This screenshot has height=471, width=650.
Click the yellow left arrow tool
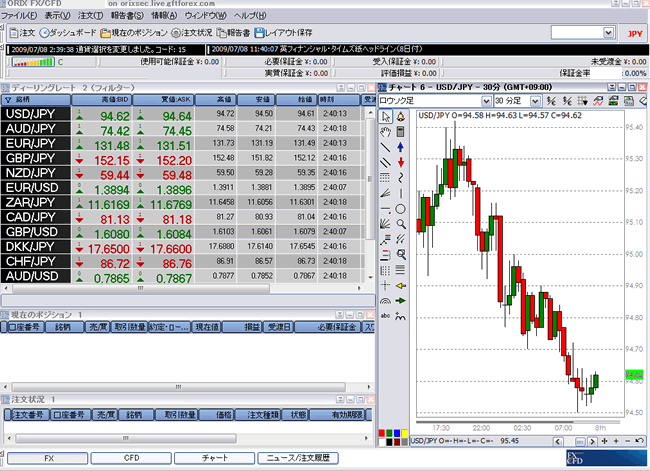(400, 285)
